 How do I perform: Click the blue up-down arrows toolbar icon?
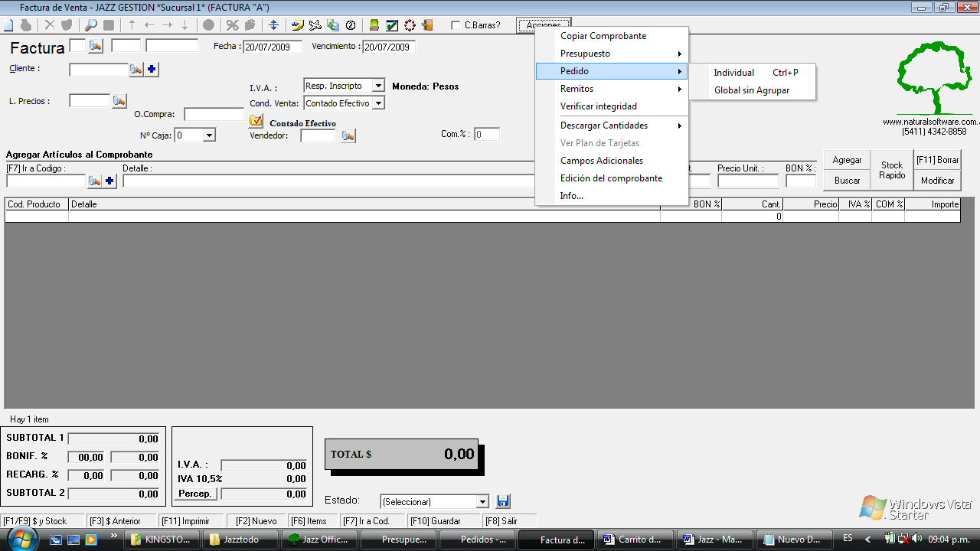273,25
